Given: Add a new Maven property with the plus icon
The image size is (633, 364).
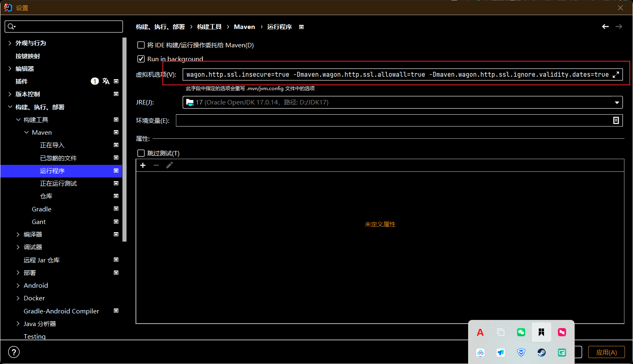Looking at the screenshot, I should click(x=142, y=165).
